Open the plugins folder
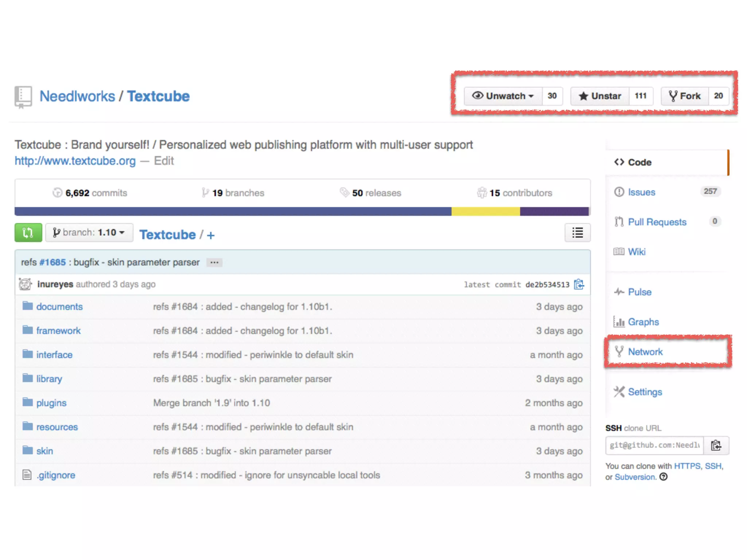Screen dimensions: 747x560 pyautogui.click(x=51, y=403)
